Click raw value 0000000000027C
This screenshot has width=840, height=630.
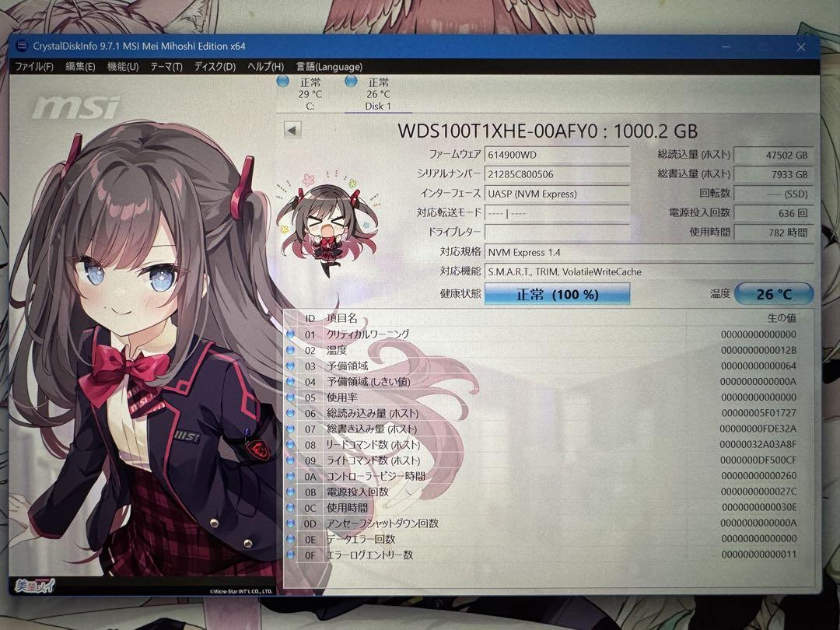[758, 492]
